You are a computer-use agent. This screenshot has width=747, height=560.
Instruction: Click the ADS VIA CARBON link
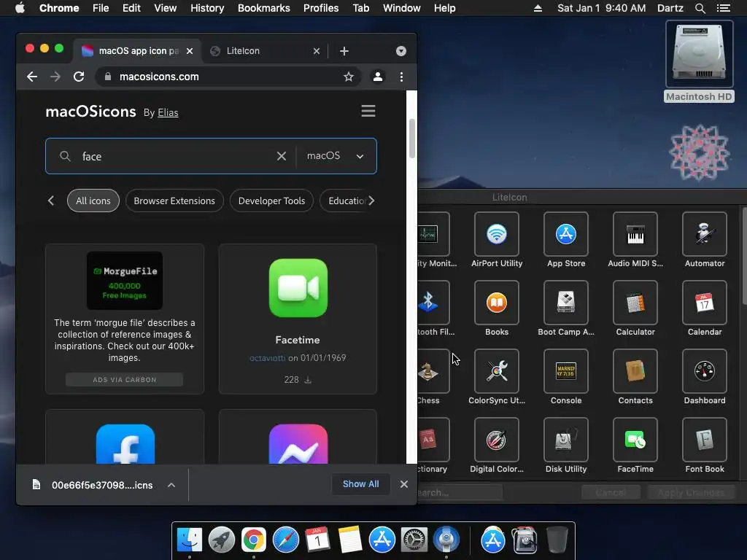tap(124, 379)
